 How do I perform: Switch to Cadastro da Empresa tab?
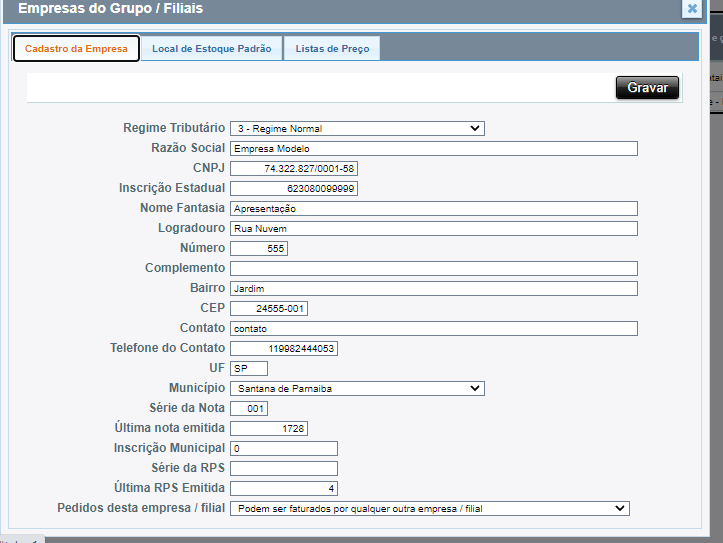click(76, 49)
